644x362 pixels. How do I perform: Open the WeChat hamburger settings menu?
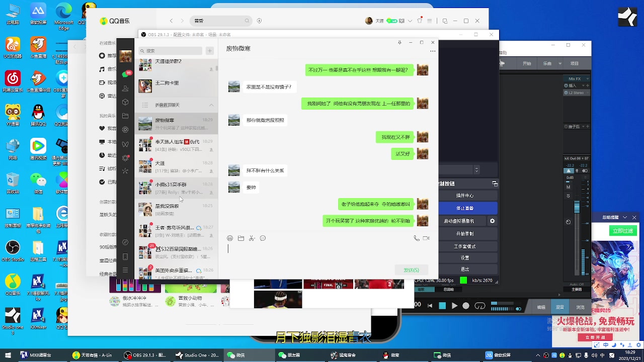(125, 270)
